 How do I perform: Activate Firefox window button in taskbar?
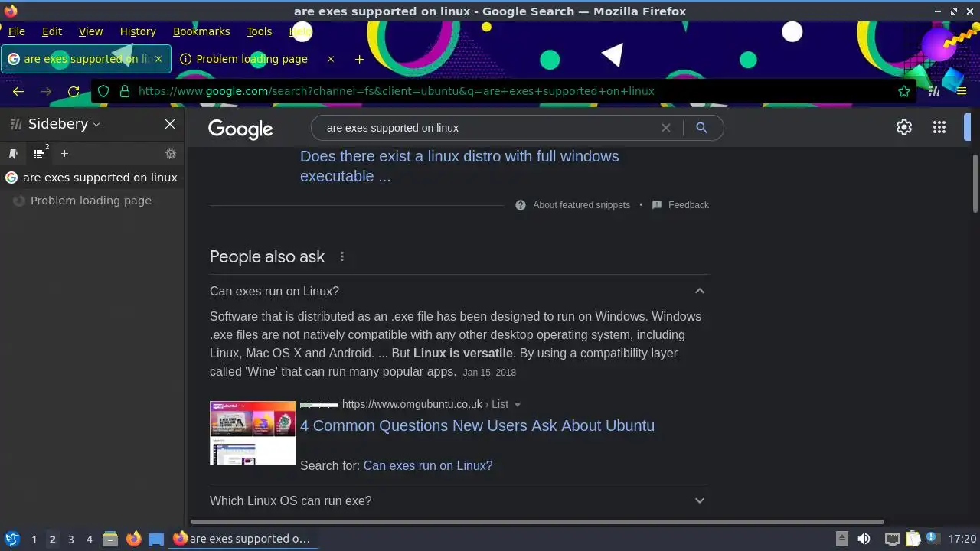(242, 539)
